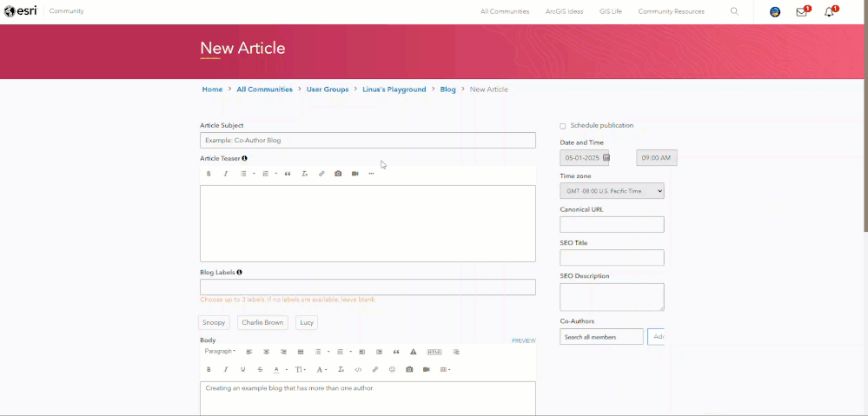Viewport: 868px width, 416px height.
Task: Open the text color picker in Body toolbar
Action: (278, 369)
